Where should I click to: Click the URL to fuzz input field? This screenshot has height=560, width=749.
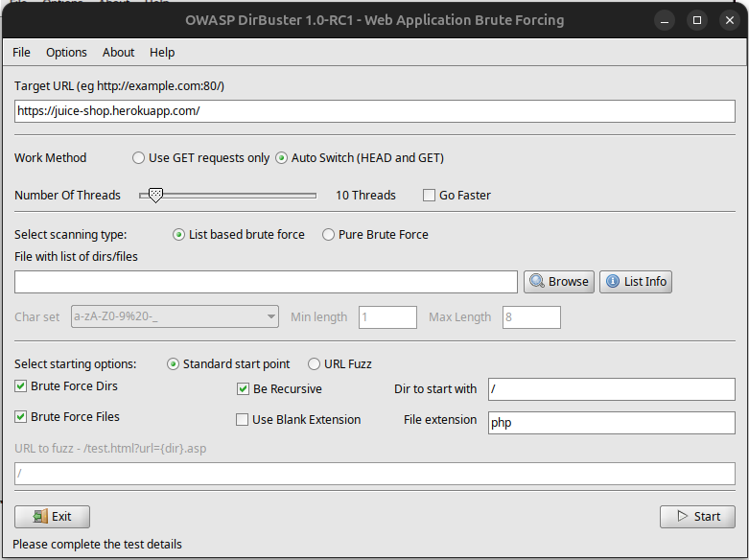(x=374, y=474)
